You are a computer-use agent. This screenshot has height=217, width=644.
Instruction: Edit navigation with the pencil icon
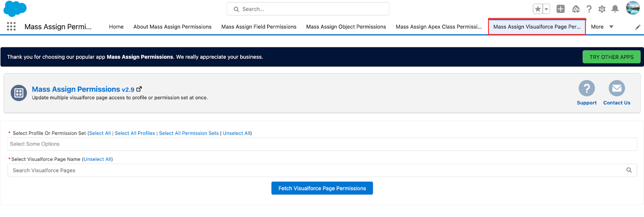coord(638,27)
